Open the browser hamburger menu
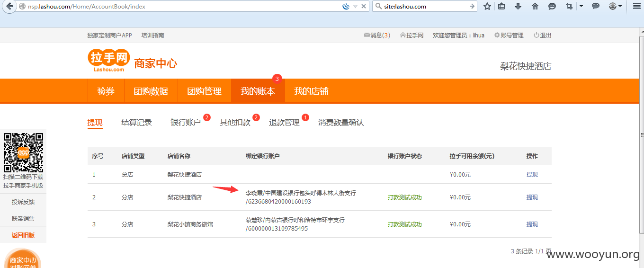644x268 pixels. (x=636, y=7)
